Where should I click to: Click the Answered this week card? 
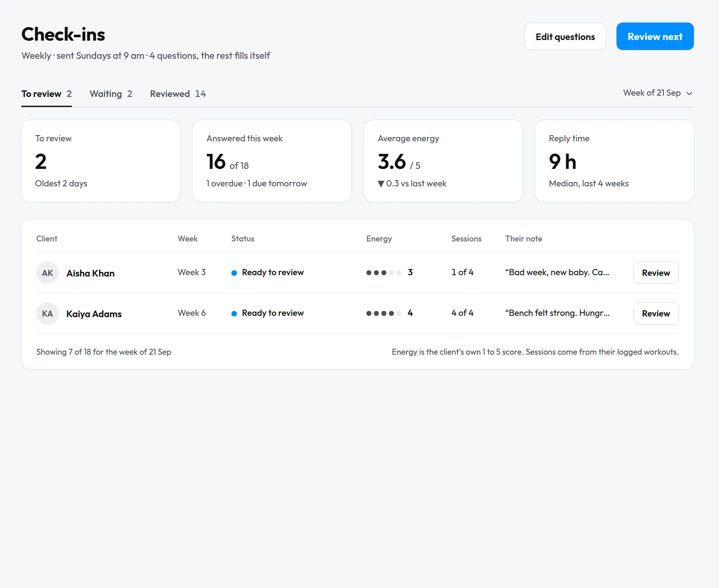[272, 161]
